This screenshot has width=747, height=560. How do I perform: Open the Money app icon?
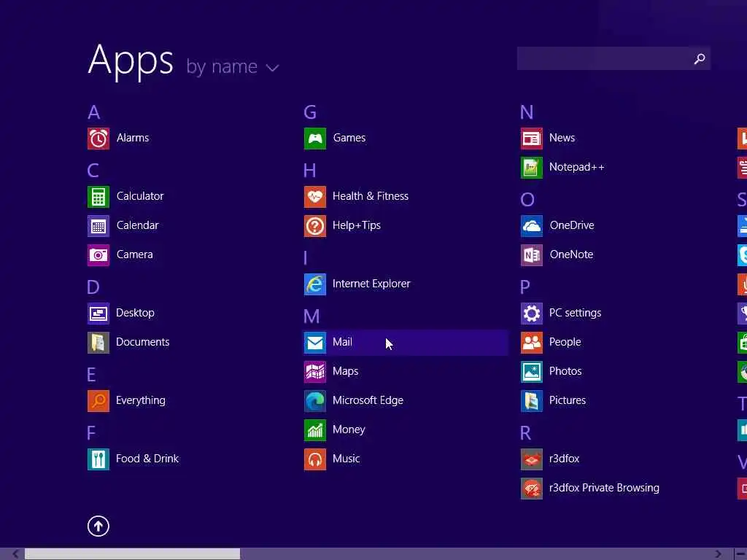(x=315, y=430)
